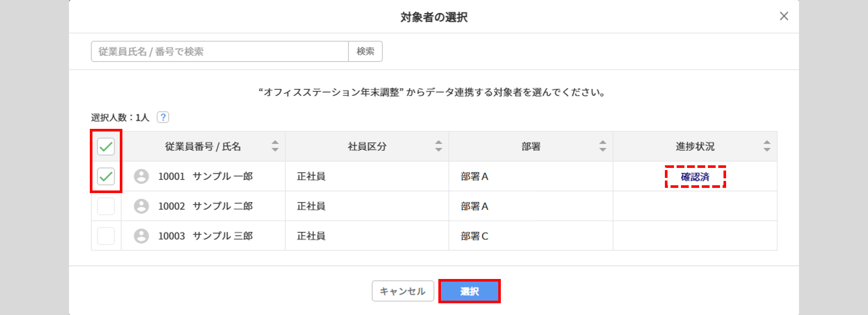Sort by 従業員番号 / 氏名 column arrows

point(275,146)
